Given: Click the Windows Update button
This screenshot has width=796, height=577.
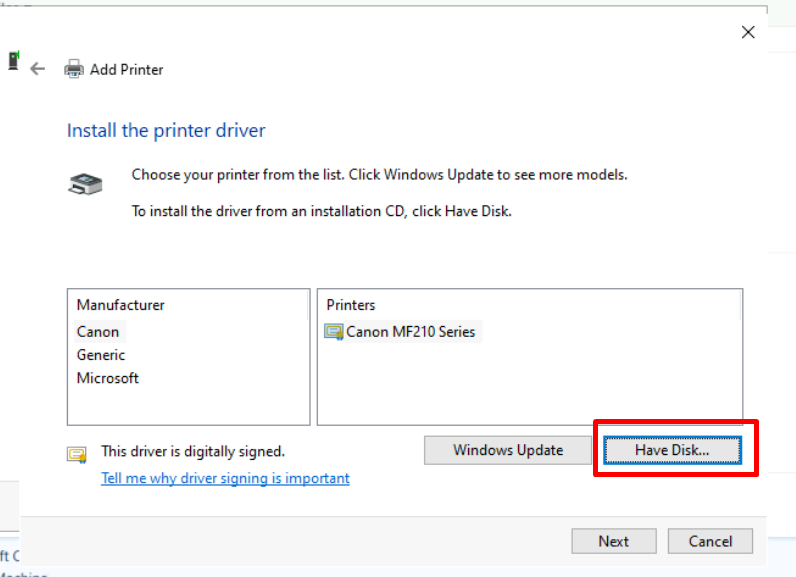Looking at the screenshot, I should [508, 450].
